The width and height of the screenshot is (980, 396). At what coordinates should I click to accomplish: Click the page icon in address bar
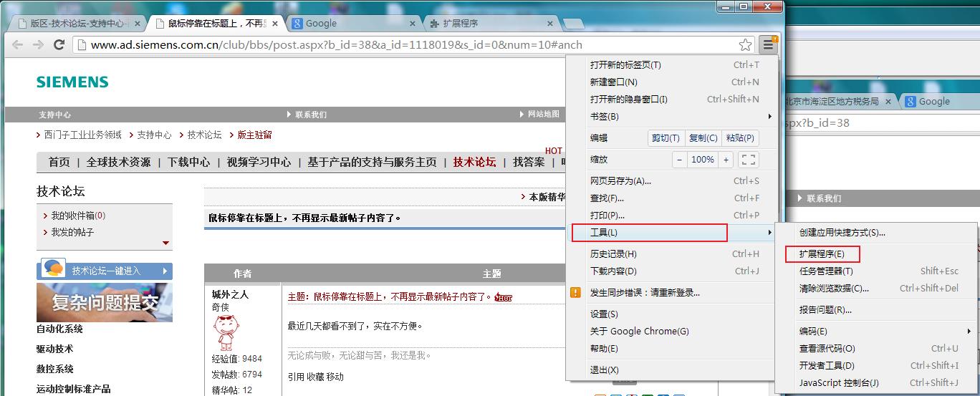82,45
